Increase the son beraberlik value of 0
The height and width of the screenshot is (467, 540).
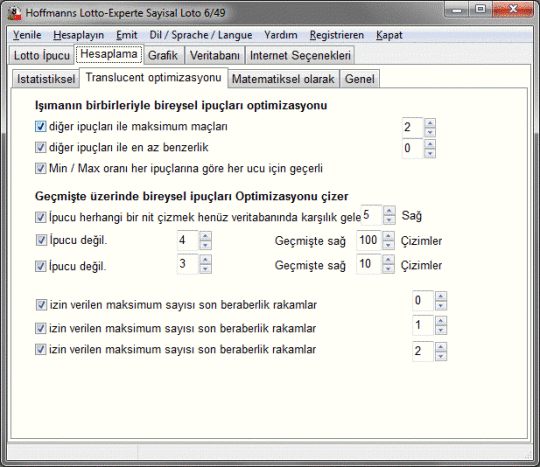[x=441, y=296]
